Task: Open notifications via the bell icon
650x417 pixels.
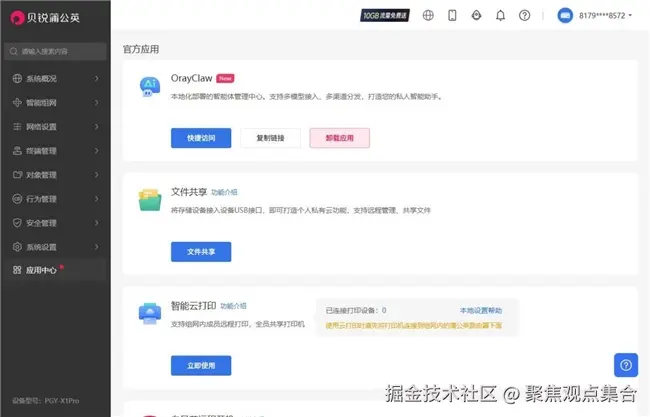Action: (500, 16)
